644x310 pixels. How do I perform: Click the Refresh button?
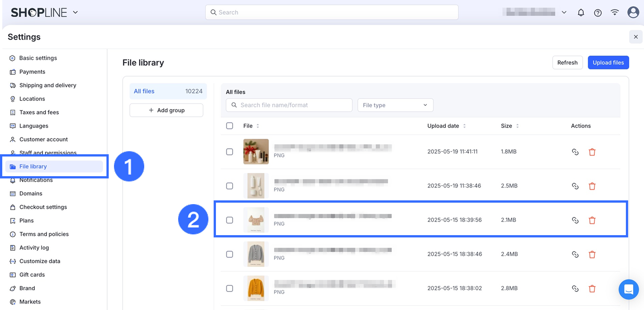coord(567,63)
